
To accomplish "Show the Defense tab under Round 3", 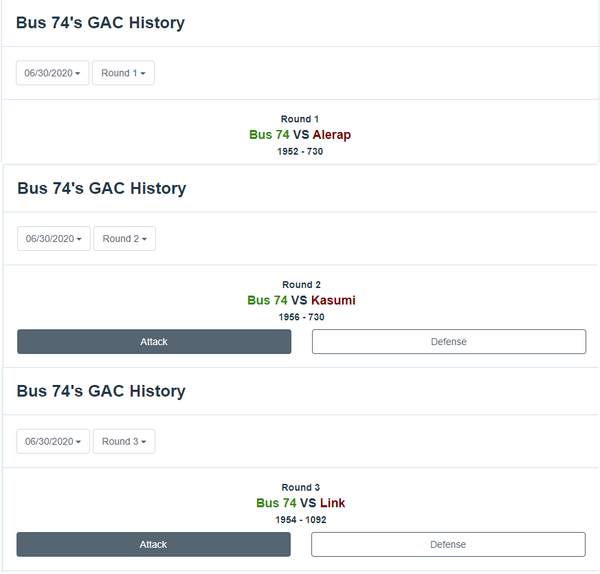I will (448, 545).
